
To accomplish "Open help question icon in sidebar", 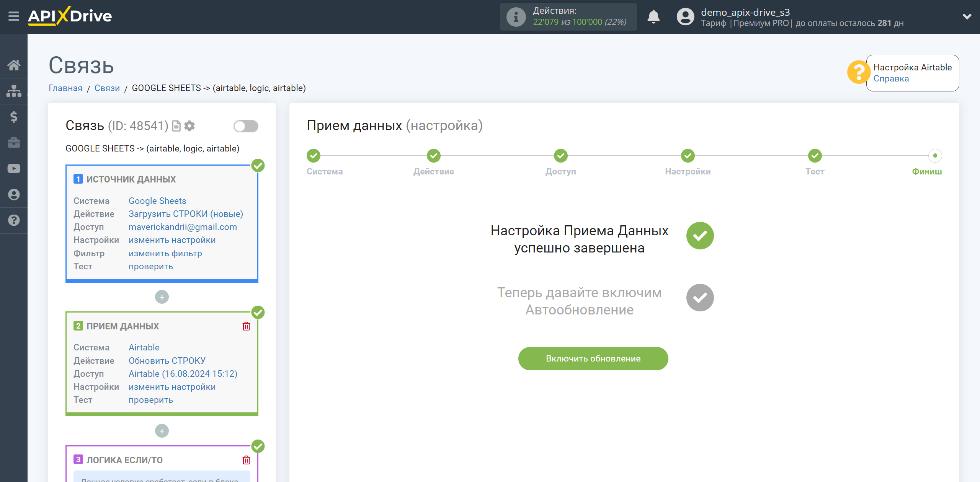I will (x=14, y=220).
